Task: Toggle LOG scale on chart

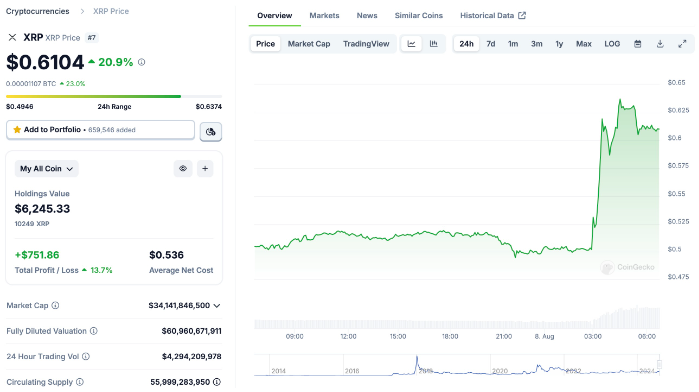Action: point(612,44)
